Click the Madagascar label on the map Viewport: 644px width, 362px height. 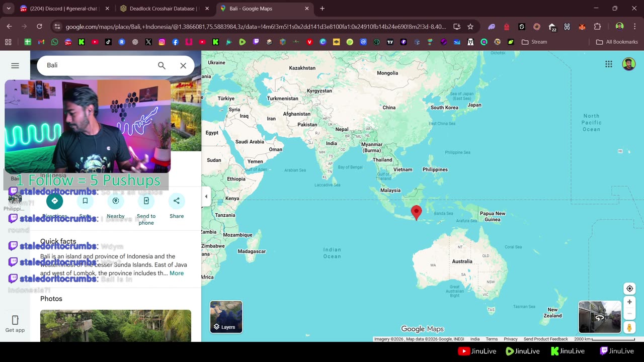[252, 251]
